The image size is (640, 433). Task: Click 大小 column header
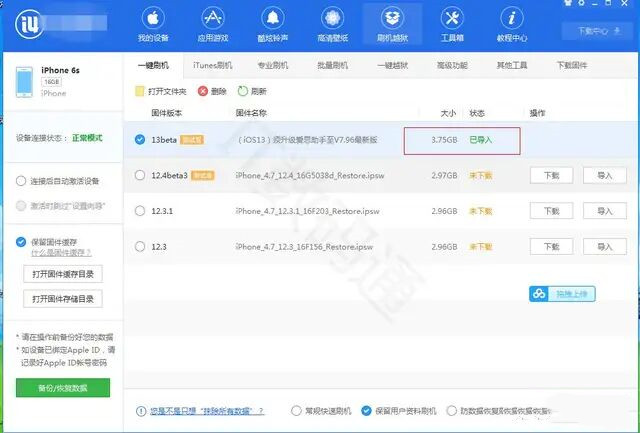click(x=448, y=113)
